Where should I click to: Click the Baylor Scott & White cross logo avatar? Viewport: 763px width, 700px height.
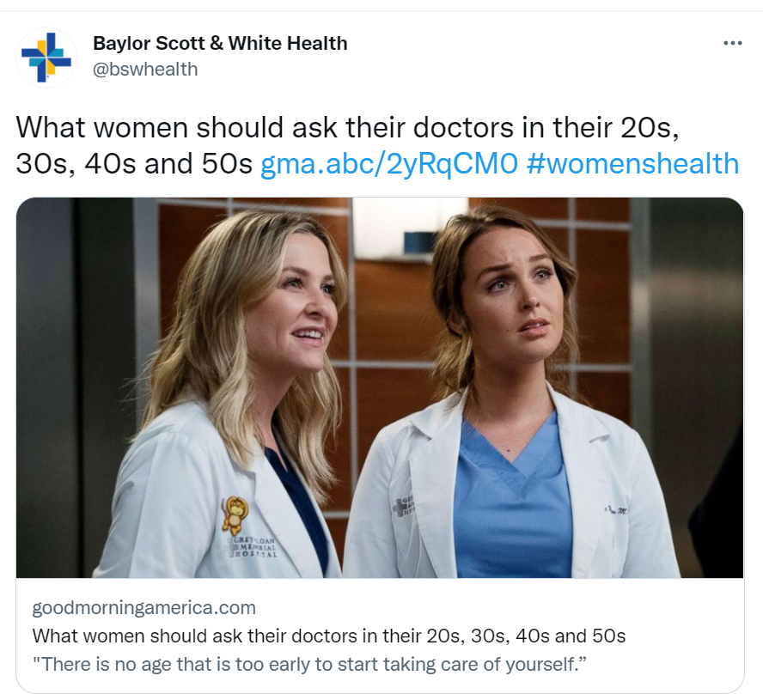[46, 58]
